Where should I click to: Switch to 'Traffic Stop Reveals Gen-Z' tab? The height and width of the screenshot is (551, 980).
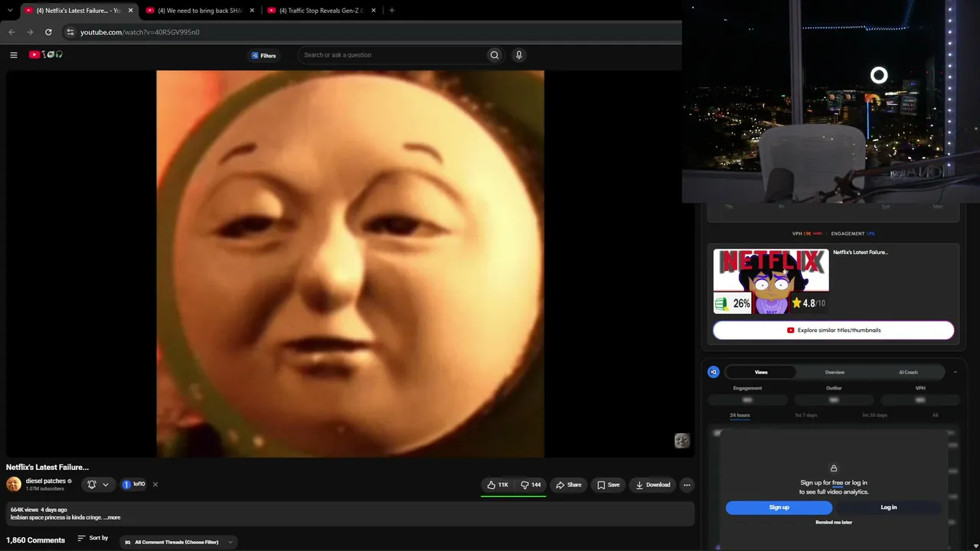pyautogui.click(x=321, y=11)
